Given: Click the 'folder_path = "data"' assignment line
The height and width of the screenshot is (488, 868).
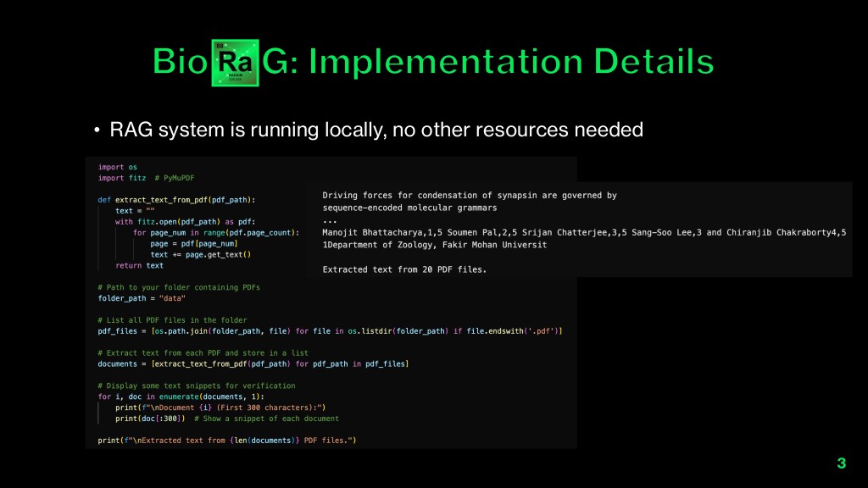Looking at the screenshot, I should (142, 298).
